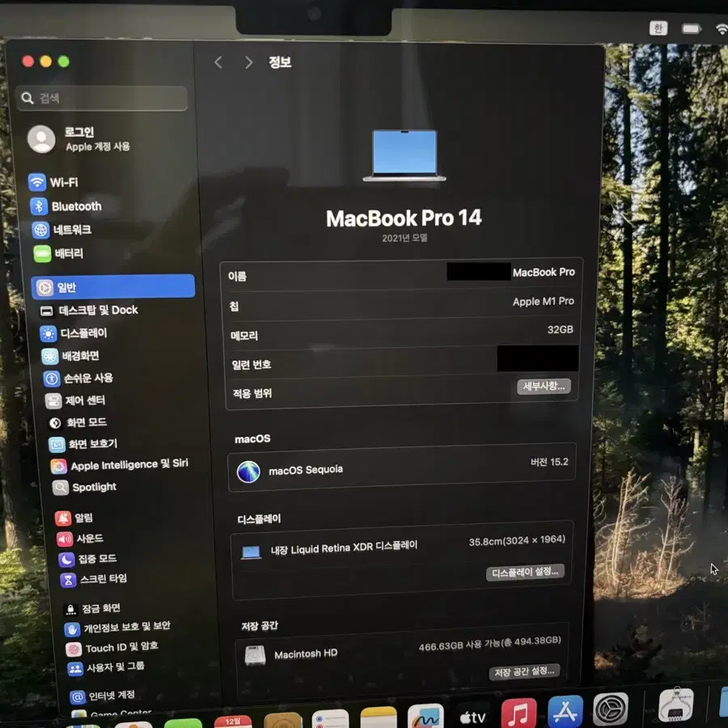Screen dimensions: 728x728
Task: Open 스크린 타임 settings
Action: tap(94, 579)
